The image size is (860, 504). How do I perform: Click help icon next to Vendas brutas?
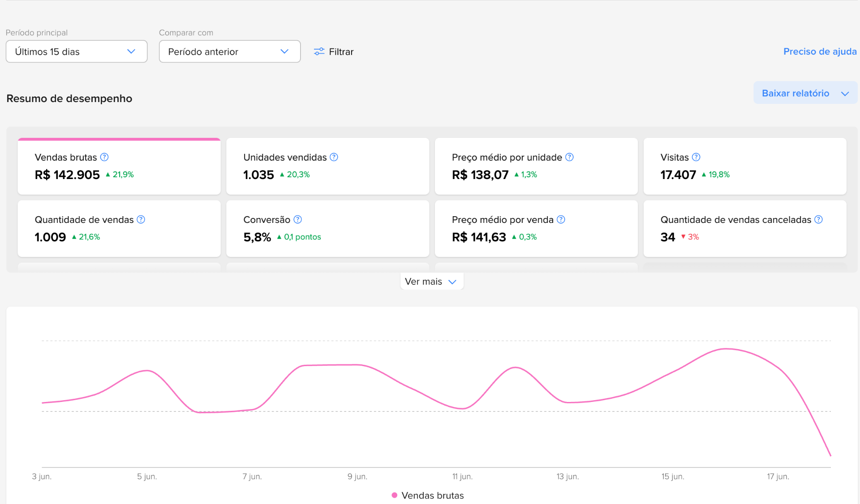click(x=104, y=157)
